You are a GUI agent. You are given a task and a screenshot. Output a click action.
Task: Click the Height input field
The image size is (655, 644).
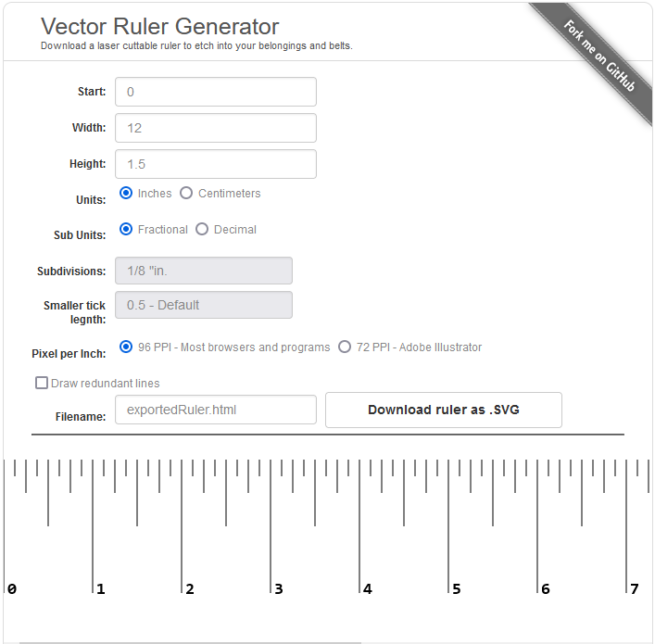(x=215, y=164)
